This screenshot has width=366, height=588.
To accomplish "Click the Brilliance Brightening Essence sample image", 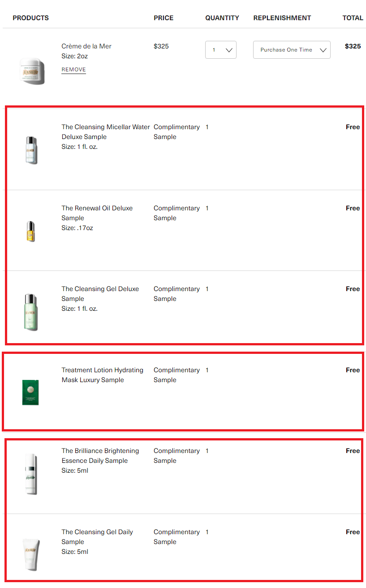I will pos(31,474).
